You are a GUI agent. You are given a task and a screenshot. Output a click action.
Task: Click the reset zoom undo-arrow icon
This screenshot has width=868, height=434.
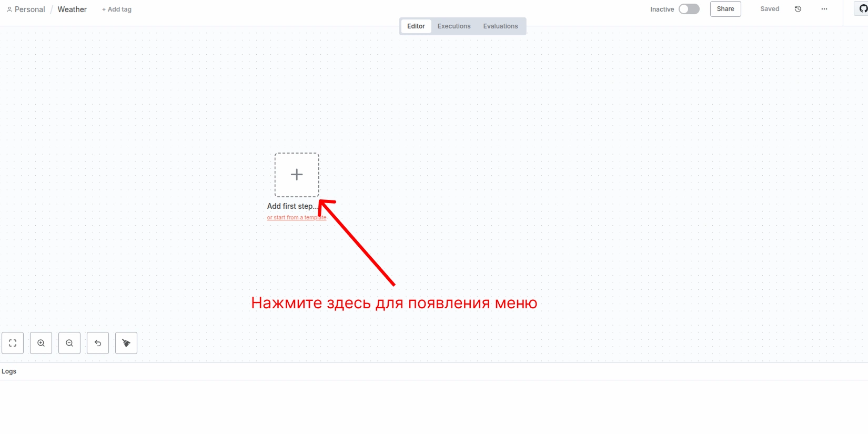click(98, 343)
